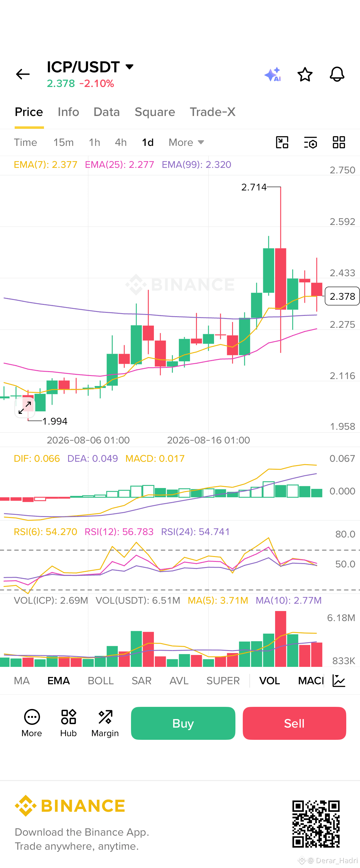Select the Time chart interval

(25, 143)
